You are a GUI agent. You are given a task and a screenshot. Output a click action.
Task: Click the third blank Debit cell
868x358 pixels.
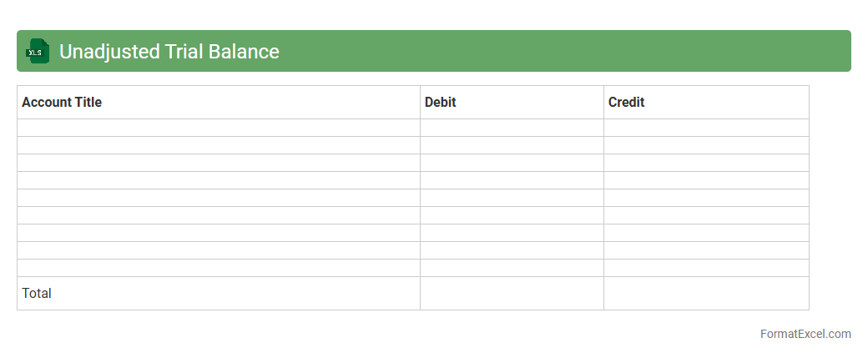[512, 163]
